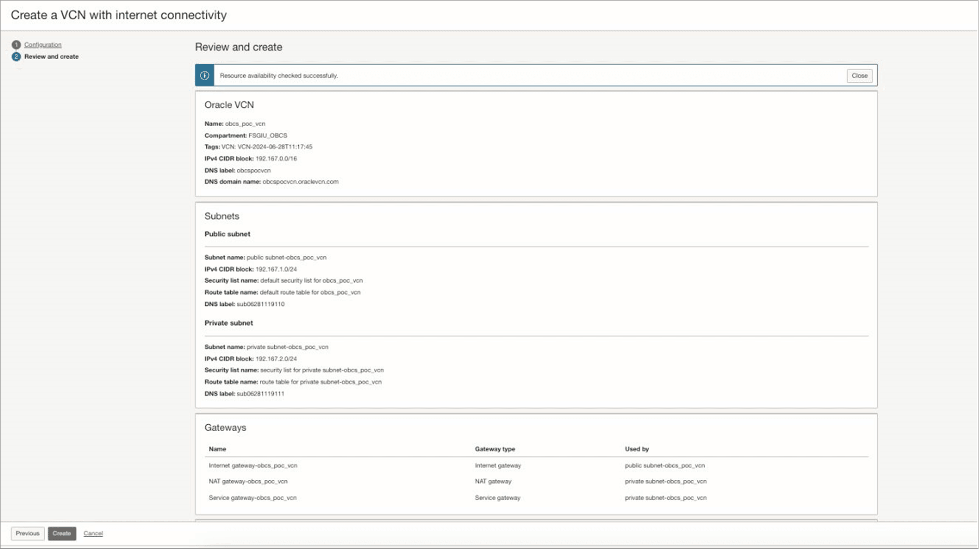
Task: Cancel the VCN creation
Action: (94, 534)
